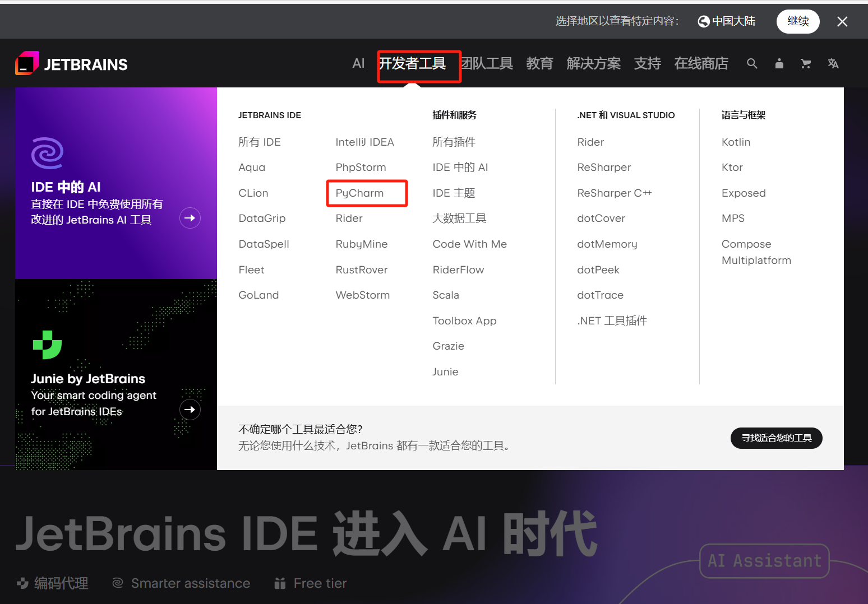
Task: Open the 支持 menu
Action: (647, 63)
